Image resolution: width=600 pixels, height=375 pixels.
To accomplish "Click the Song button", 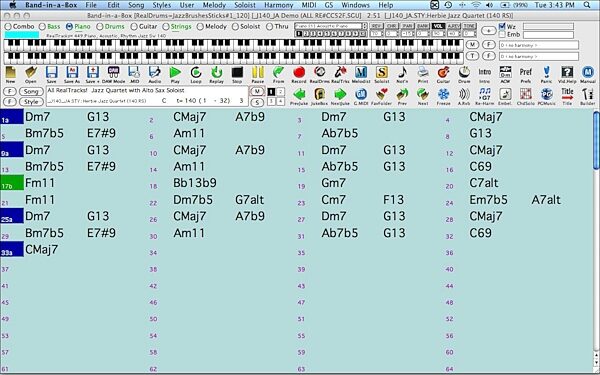I will pyautogui.click(x=31, y=91).
